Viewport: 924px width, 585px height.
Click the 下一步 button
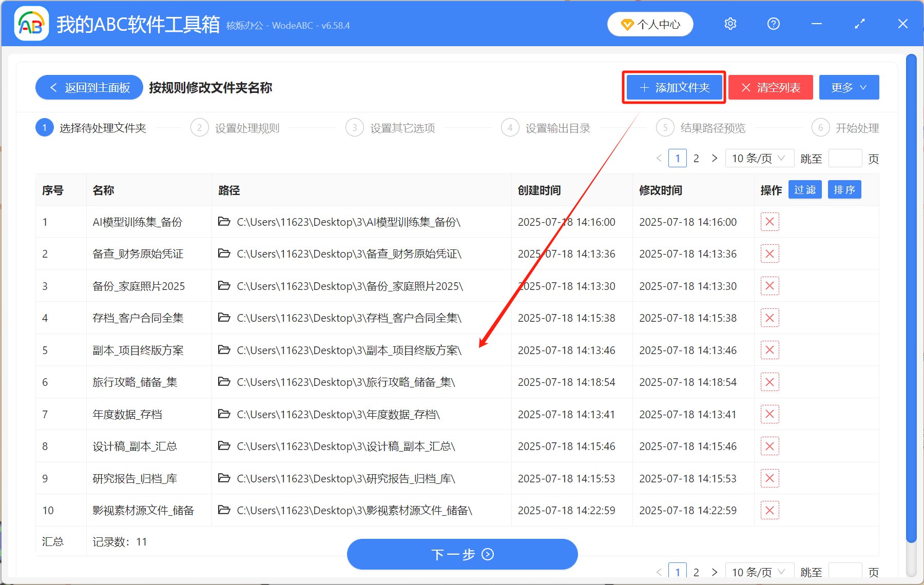coord(461,554)
